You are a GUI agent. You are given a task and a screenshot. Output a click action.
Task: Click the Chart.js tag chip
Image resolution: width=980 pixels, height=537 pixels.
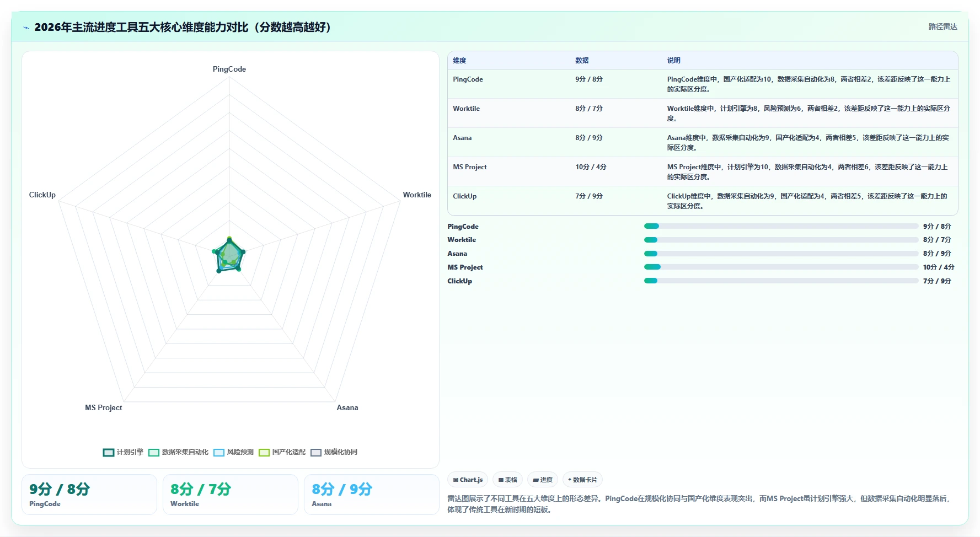[468, 480]
